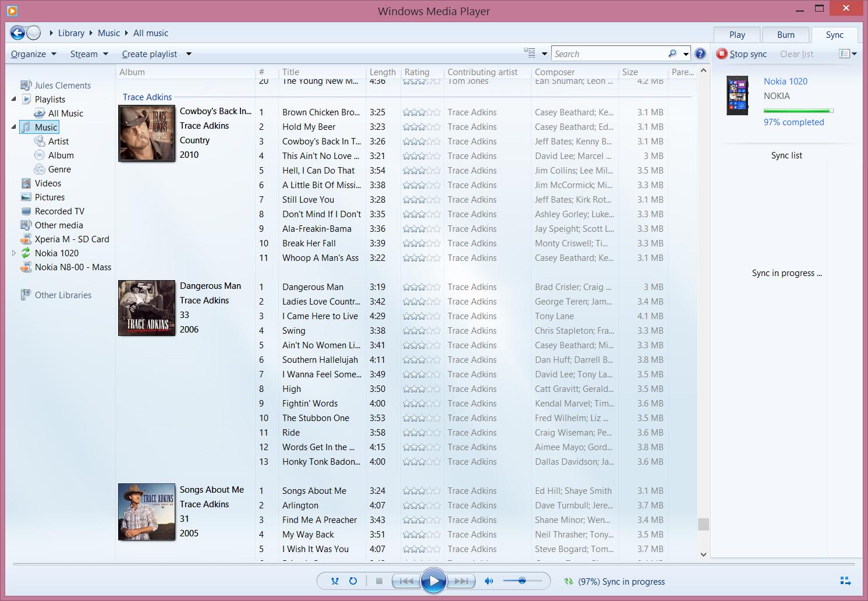Screen dimensions: 868x601
Task: Open the Stream dropdown menu
Action: click(89, 54)
